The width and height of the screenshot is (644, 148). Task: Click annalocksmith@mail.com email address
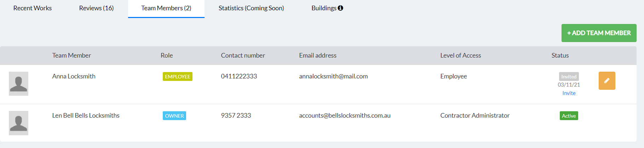click(x=333, y=76)
